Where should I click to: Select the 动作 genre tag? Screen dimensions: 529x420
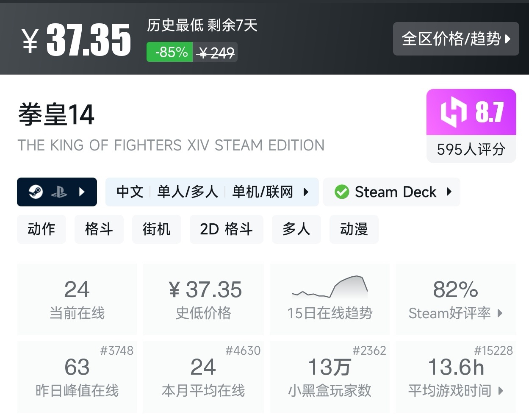[x=42, y=229]
